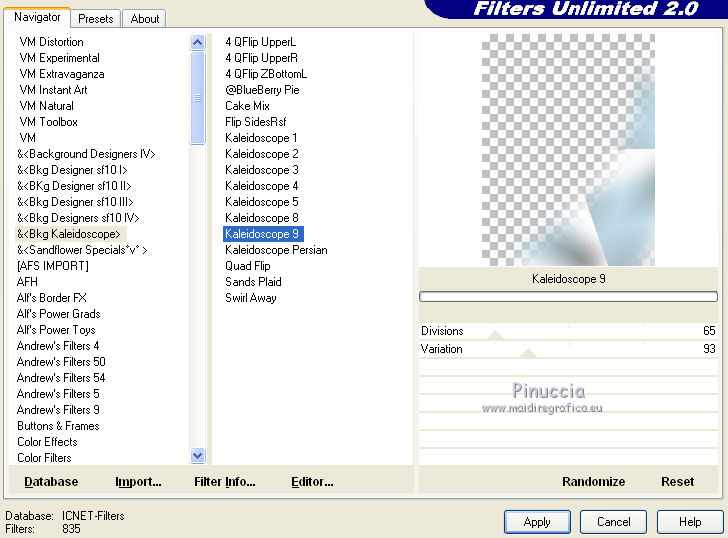The image size is (728, 538).
Task: Select Buttons & Frames category
Action: pyautogui.click(x=58, y=426)
